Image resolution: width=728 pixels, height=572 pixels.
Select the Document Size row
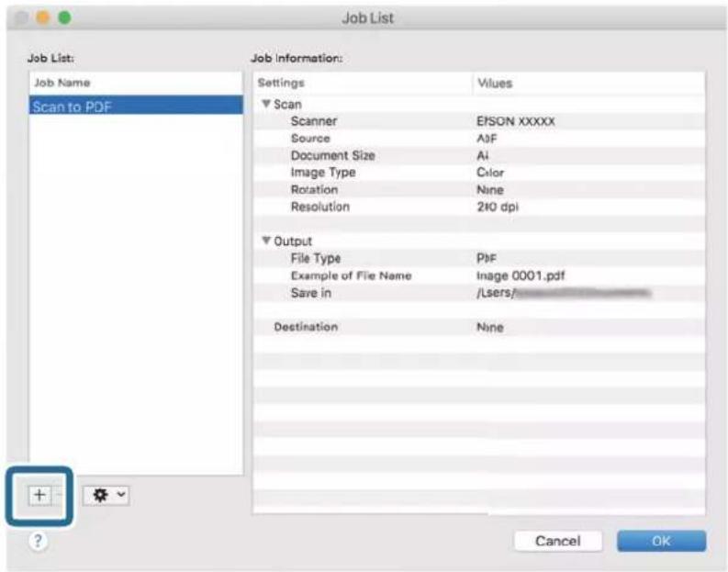point(479,155)
